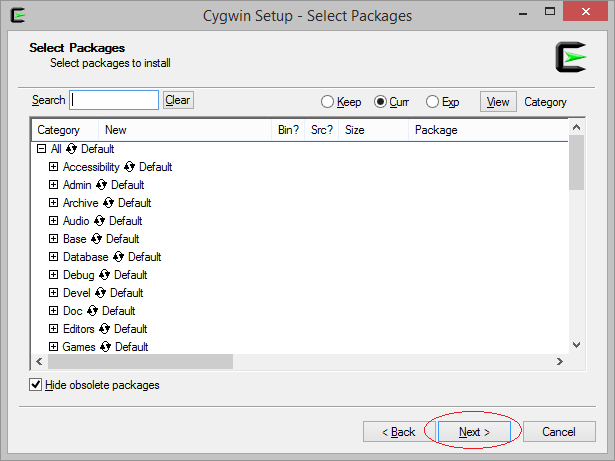The image size is (615, 461).
Task: Minimize the Cygwin Setup window
Action: pos(523,13)
